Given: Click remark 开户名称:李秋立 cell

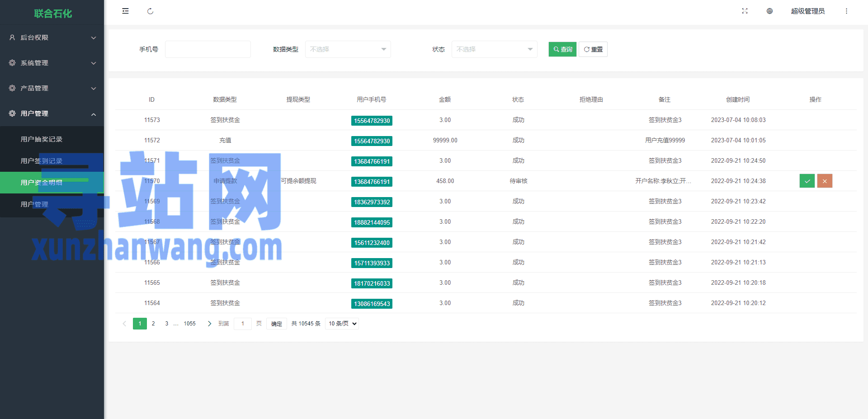Looking at the screenshot, I should pos(663,181).
